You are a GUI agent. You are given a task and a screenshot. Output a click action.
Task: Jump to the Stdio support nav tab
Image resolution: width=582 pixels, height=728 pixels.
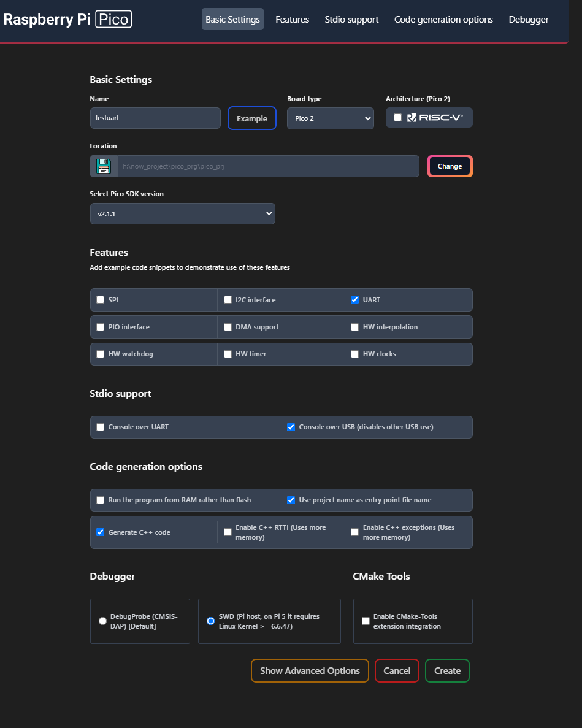(x=352, y=19)
